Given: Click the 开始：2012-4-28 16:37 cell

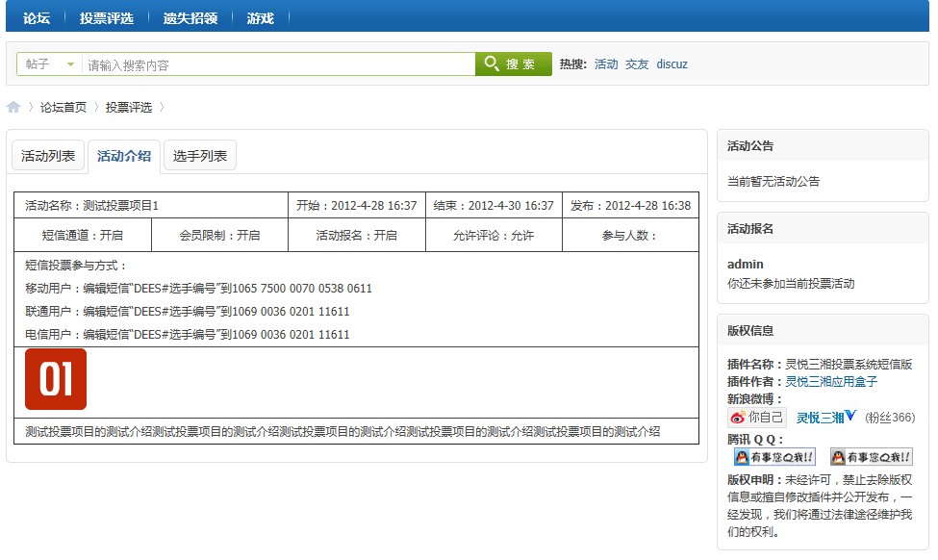Looking at the screenshot, I should pyautogui.click(x=357, y=205).
